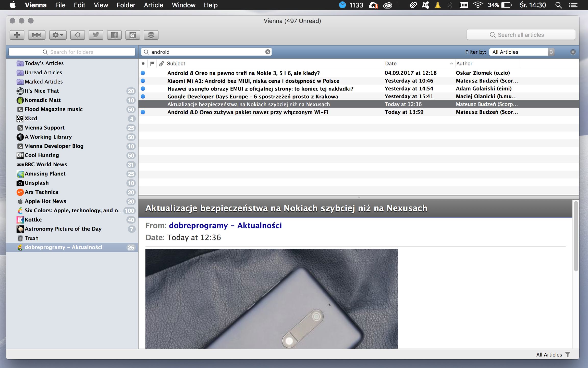
Task: Open the dobreprogramy – Aktualności link
Action: pyautogui.click(x=225, y=225)
